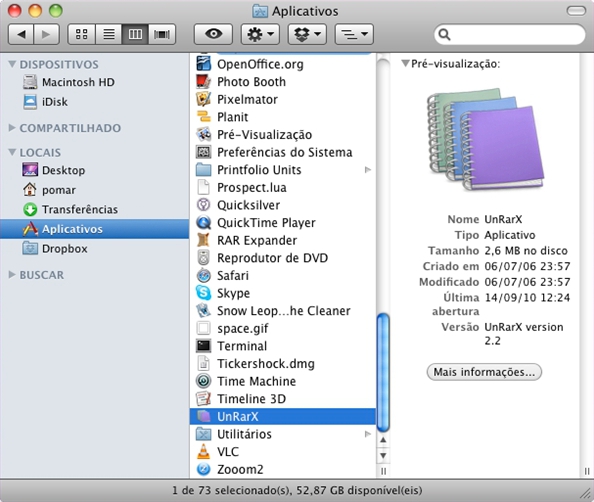Open the arrange items dropdown
Image resolution: width=594 pixels, height=502 pixels.
click(x=354, y=34)
